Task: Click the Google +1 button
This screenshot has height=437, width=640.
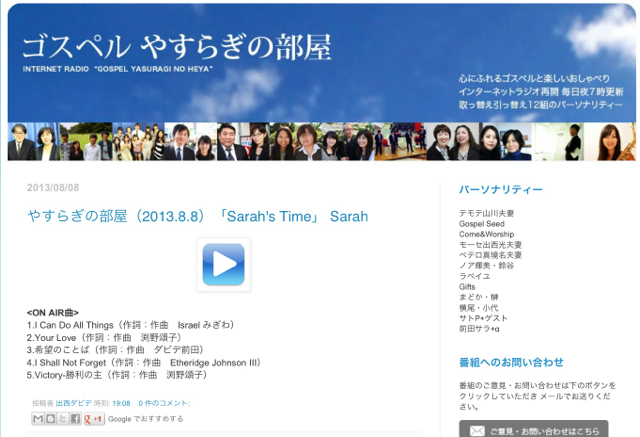Action: (94, 418)
